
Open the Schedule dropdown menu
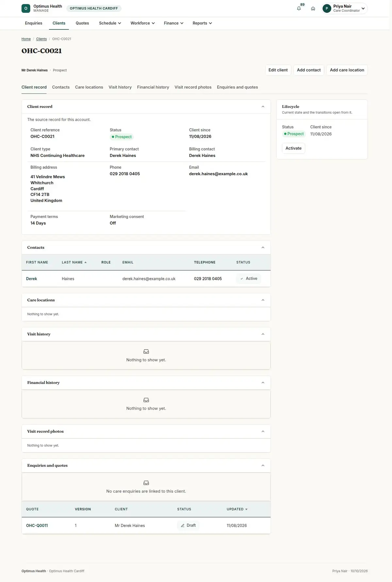(110, 23)
